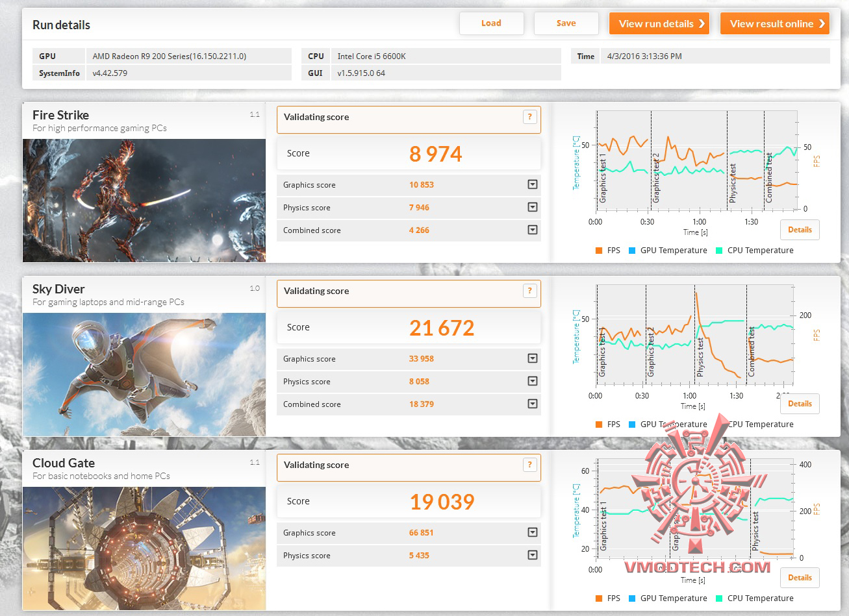The height and width of the screenshot is (616, 849).
Task: Click the GUI version v1.5.915.0 64
Action: tap(361, 73)
